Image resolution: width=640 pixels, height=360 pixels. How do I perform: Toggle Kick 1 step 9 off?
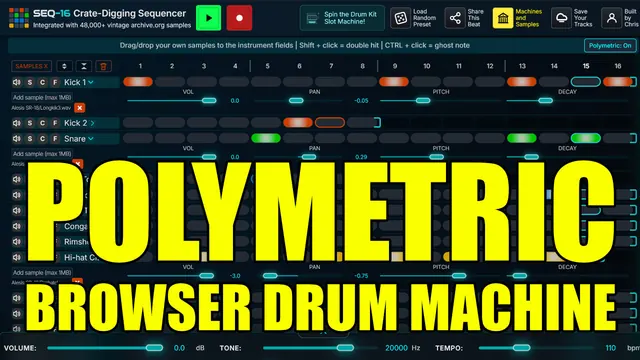[x=394, y=82]
